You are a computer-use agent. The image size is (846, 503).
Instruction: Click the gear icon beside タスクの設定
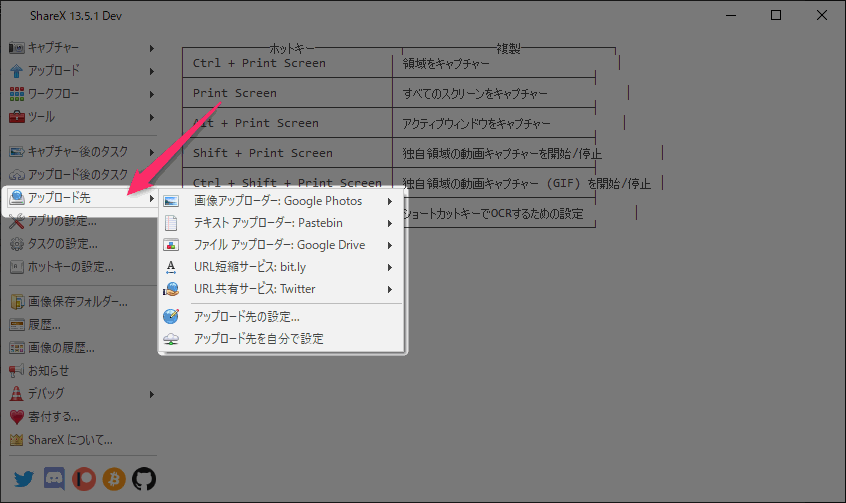tap(17, 244)
